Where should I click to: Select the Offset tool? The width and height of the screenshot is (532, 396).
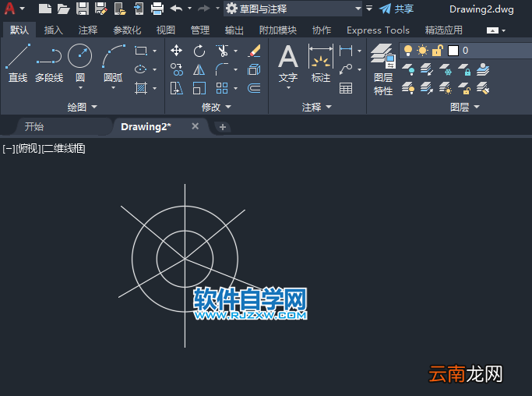point(254,88)
